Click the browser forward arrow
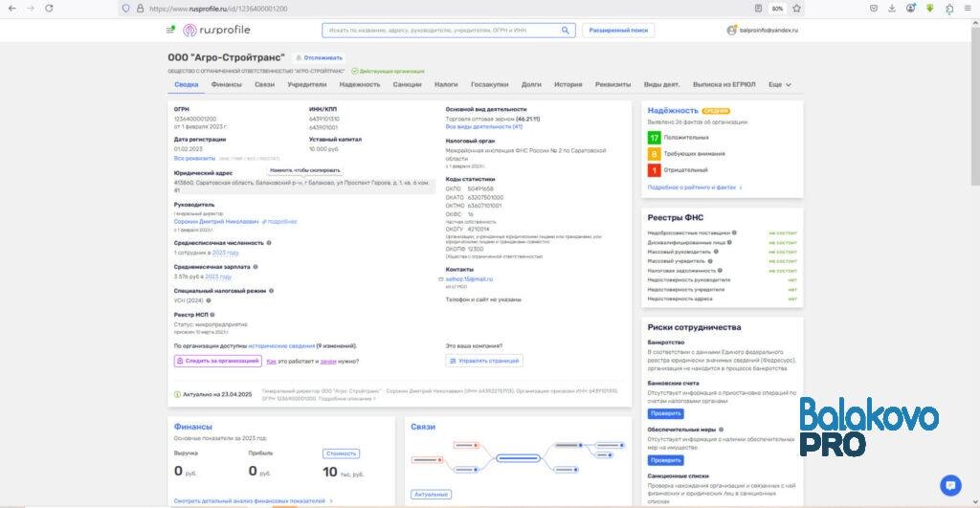Image resolution: width=980 pixels, height=508 pixels. coord(31,9)
